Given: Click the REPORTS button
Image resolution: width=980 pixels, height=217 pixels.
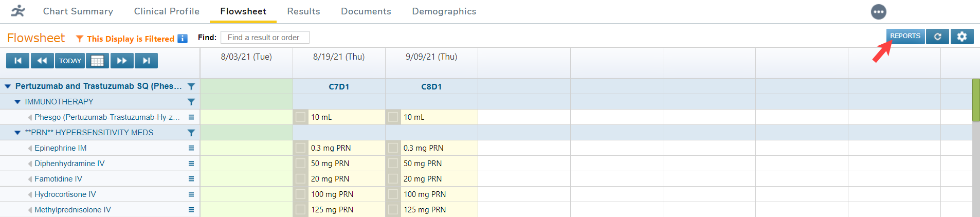Looking at the screenshot, I should point(905,36).
